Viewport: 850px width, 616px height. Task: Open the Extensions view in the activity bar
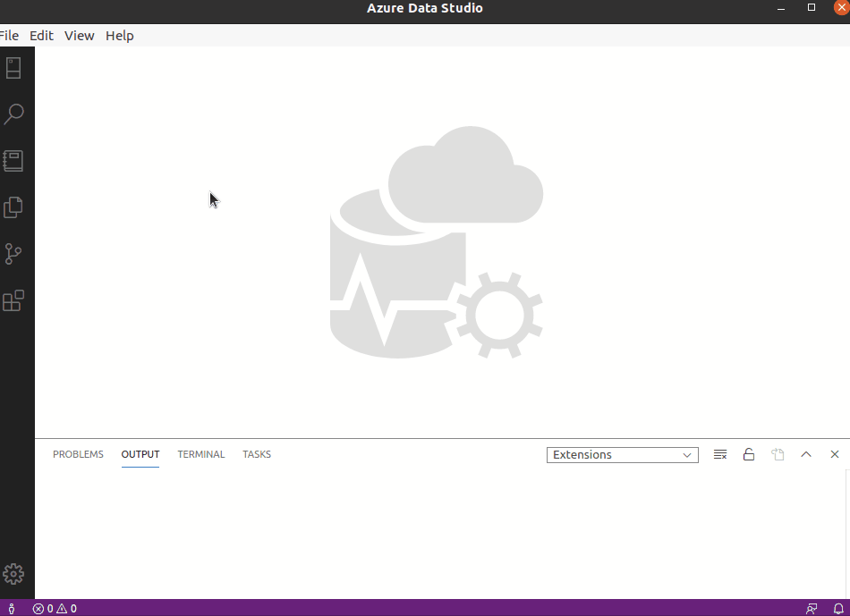tap(13, 300)
